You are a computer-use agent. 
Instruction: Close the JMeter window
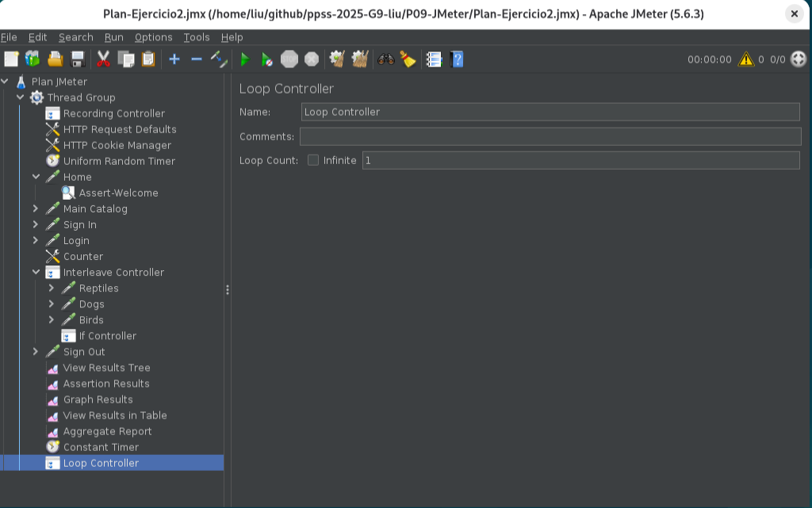coord(794,14)
